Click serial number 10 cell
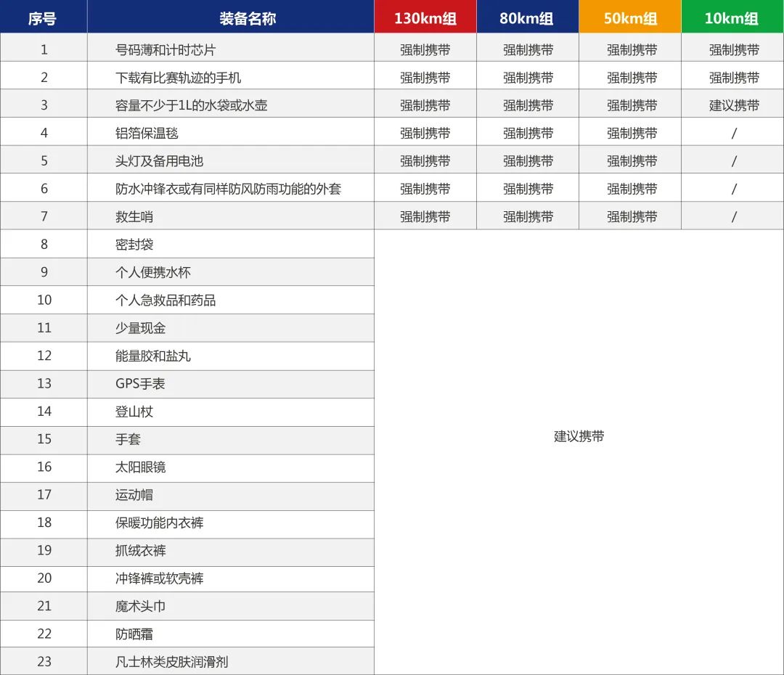 (44, 300)
